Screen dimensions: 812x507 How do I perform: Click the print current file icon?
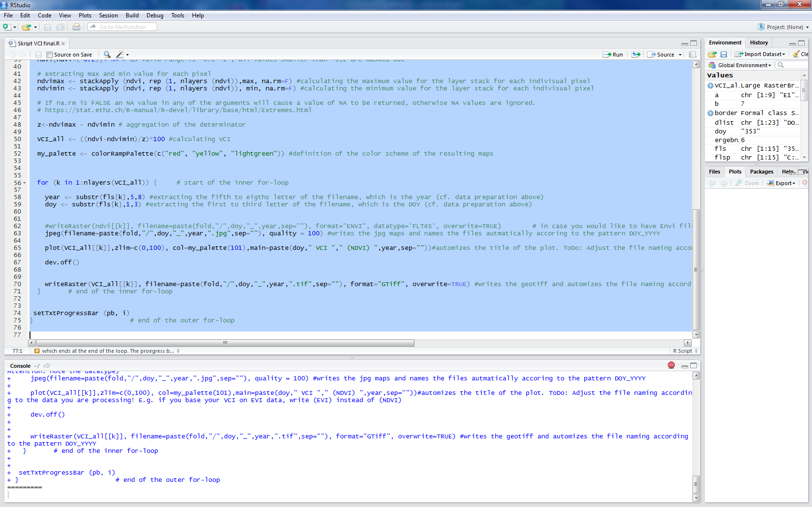pos(76,27)
